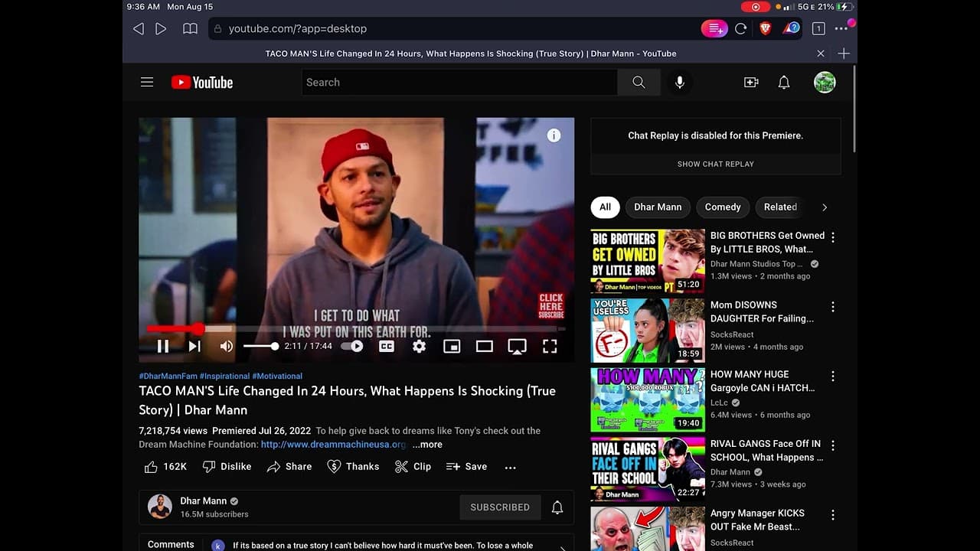The image size is (980, 551).
Task: Toggle channel notification bell
Action: tap(557, 507)
